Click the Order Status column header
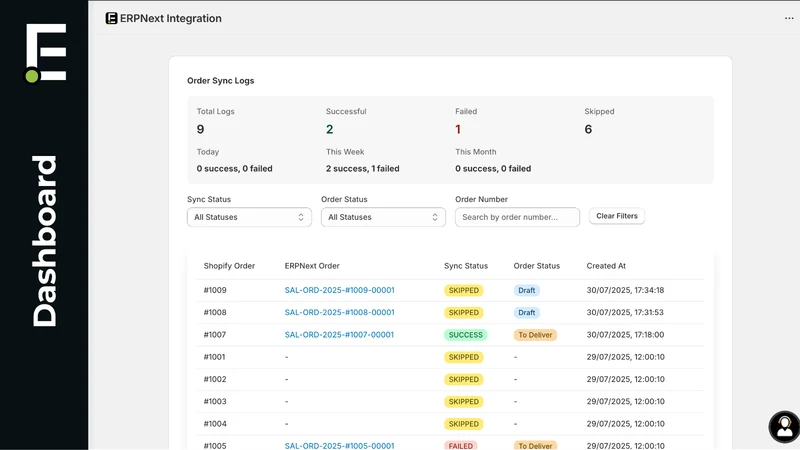This screenshot has height=450, width=800. pyautogui.click(x=537, y=266)
